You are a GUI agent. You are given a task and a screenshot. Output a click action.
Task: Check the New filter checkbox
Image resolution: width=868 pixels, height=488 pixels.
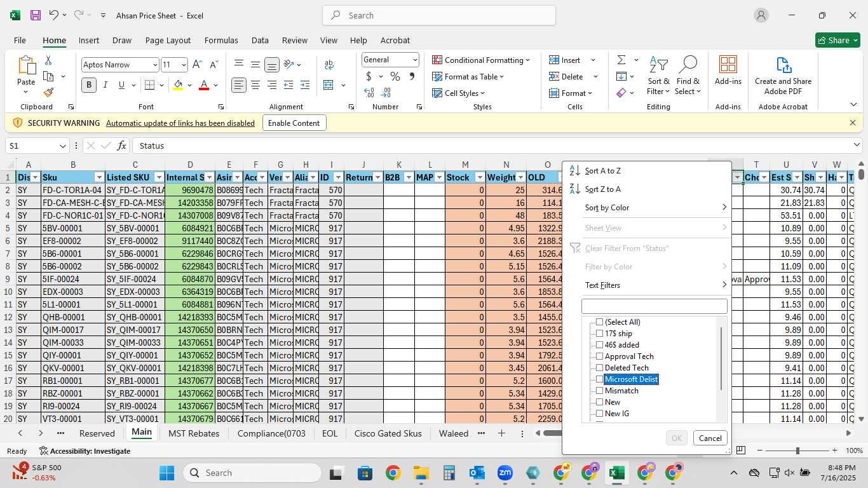[599, 402]
